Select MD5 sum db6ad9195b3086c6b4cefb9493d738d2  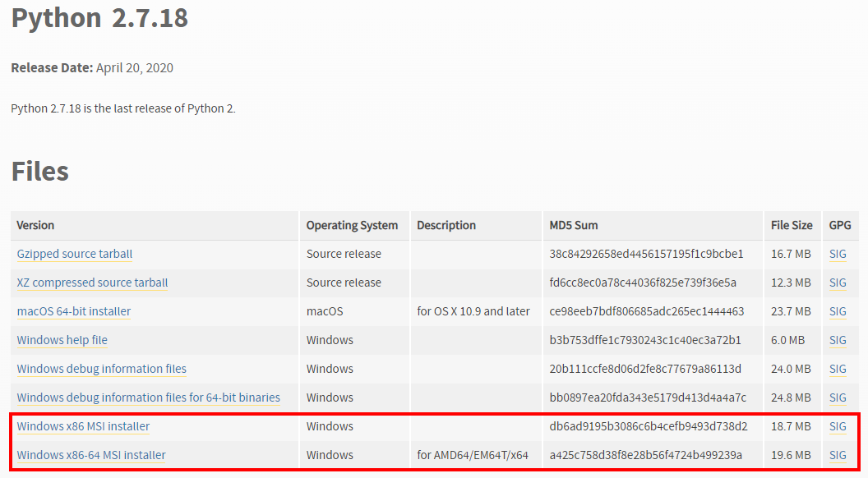(649, 426)
